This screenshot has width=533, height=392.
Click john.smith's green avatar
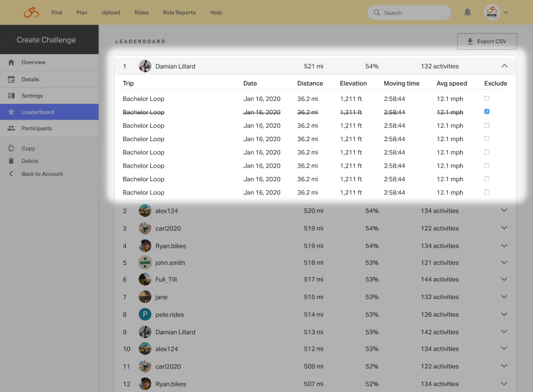point(145,263)
